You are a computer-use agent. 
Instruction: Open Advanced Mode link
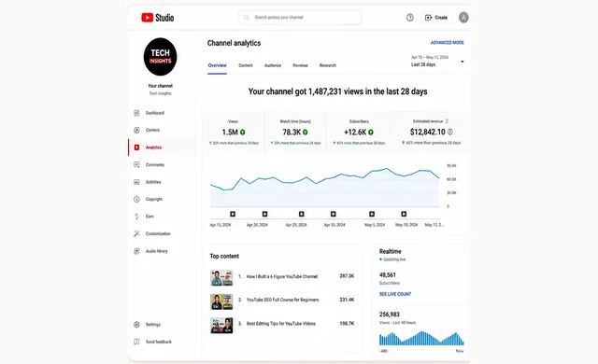click(447, 43)
